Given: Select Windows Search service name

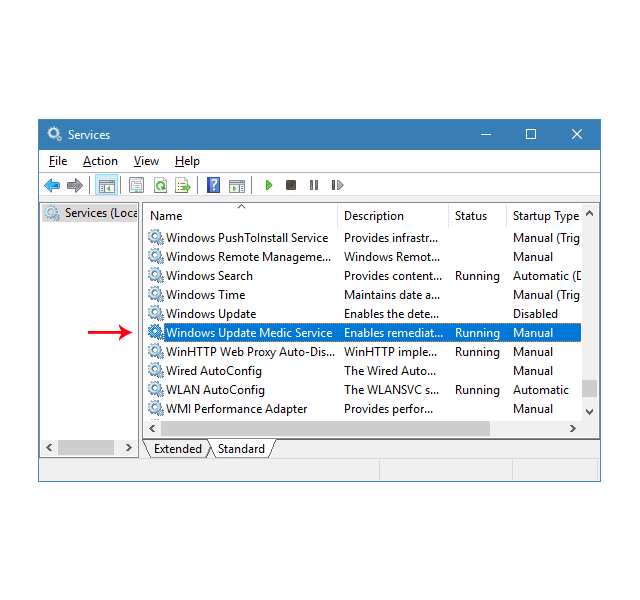Looking at the screenshot, I should pyautogui.click(x=209, y=276).
